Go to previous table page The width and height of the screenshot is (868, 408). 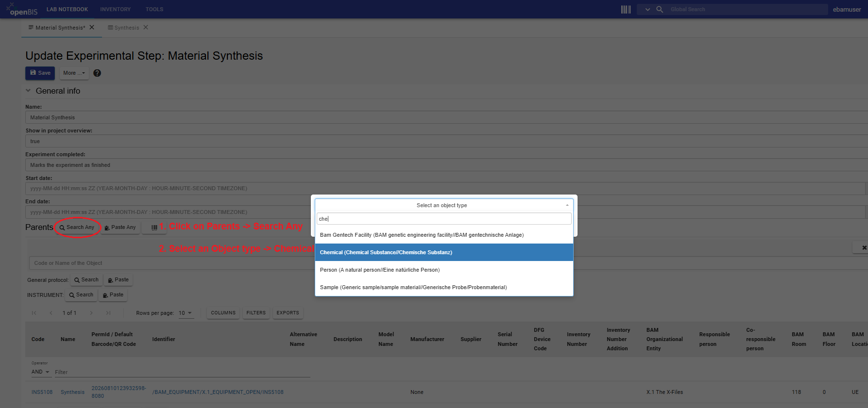click(x=51, y=313)
